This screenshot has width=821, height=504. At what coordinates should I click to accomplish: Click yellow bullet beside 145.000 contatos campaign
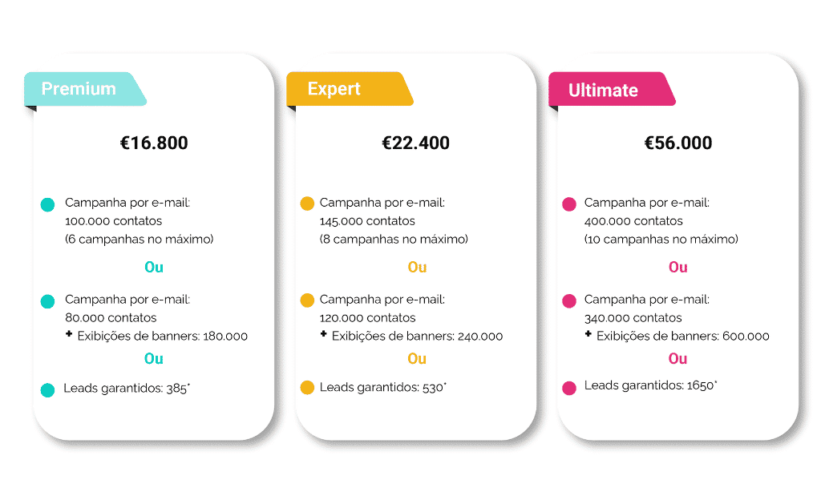[x=307, y=204]
